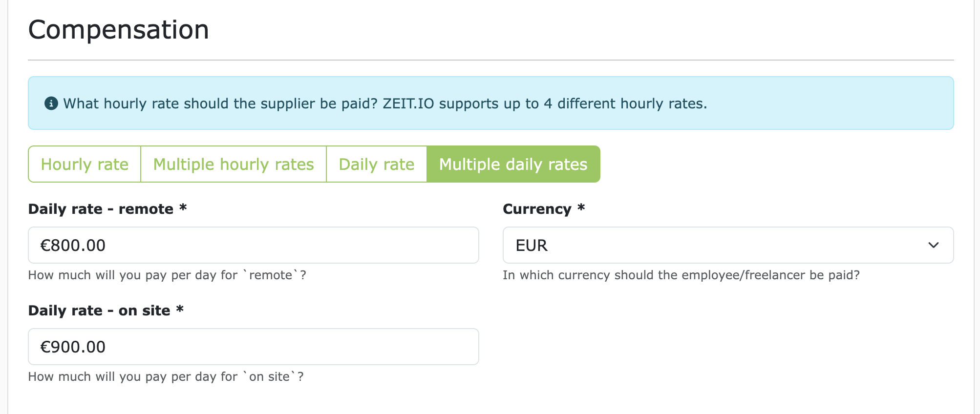This screenshot has height=414, width=980.
Task: Choose the Daily rate compensation mode
Action: click(376, 164)
